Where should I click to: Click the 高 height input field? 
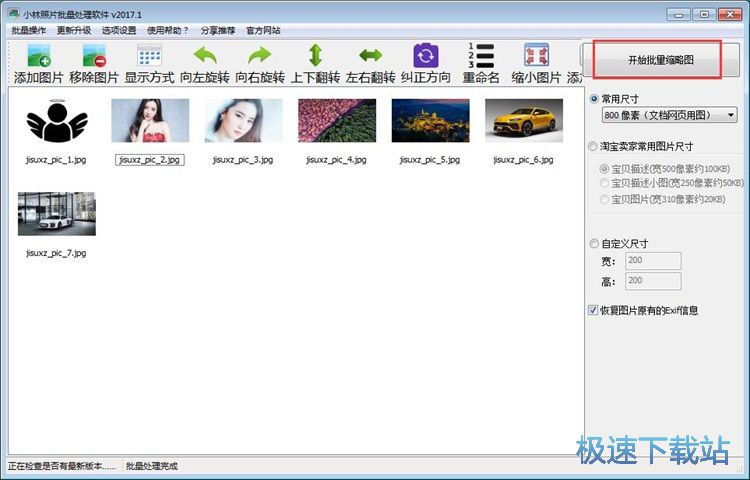click(x=653, y=281)
